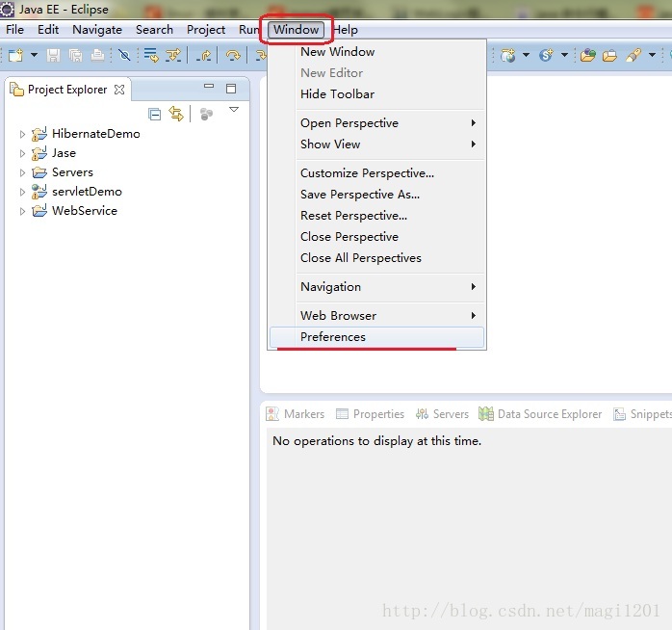
Task: Open the File menu
Action: (x=15, y=30)
